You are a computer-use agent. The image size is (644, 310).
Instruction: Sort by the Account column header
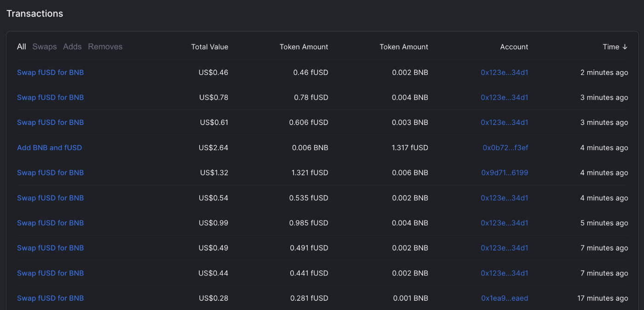(514, 46)
